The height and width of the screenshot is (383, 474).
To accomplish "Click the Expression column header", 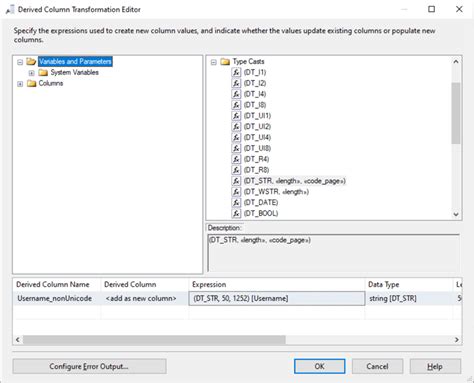I will [277, 284].
